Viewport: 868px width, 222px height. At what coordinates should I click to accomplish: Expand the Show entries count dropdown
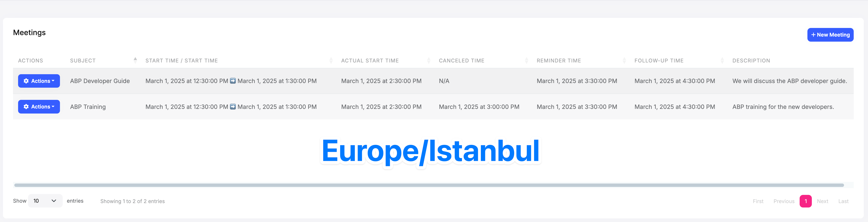coord(45,201)
